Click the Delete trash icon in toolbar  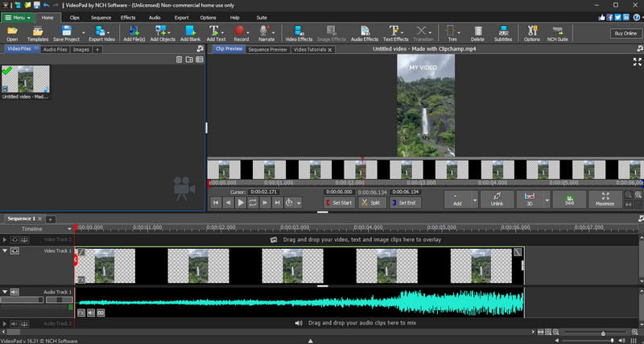click(477, 34)
